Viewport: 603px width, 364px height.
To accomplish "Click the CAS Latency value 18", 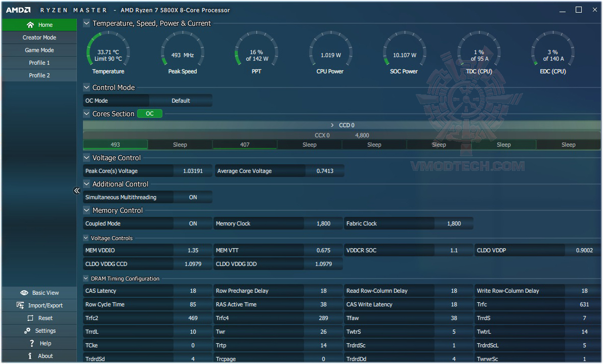I will click(x=193, y=291).
